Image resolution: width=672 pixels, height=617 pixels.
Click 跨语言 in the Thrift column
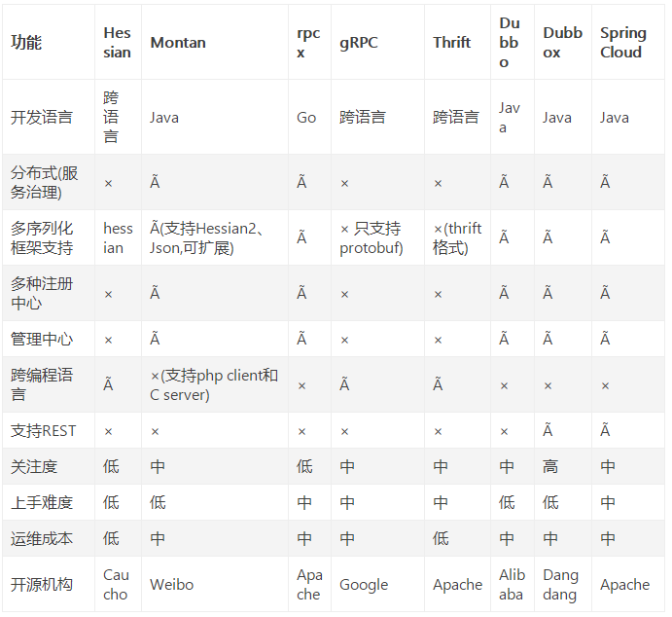[455, 117]
